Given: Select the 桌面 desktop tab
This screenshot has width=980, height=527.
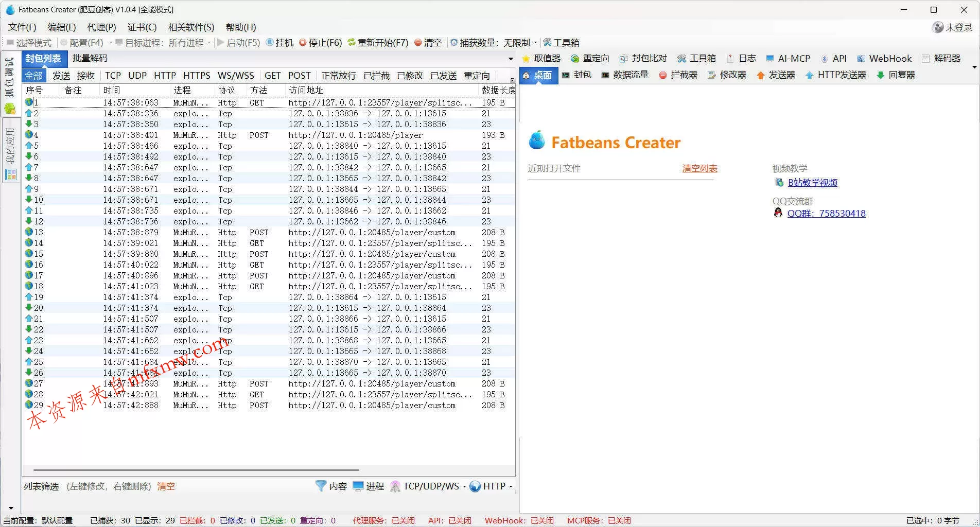Looking at the screenshot, I should click(538, 75).
